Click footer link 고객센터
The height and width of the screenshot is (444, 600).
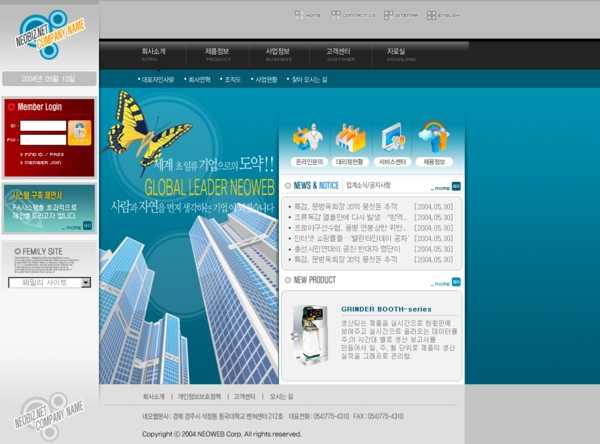click(x=244, y=397)
